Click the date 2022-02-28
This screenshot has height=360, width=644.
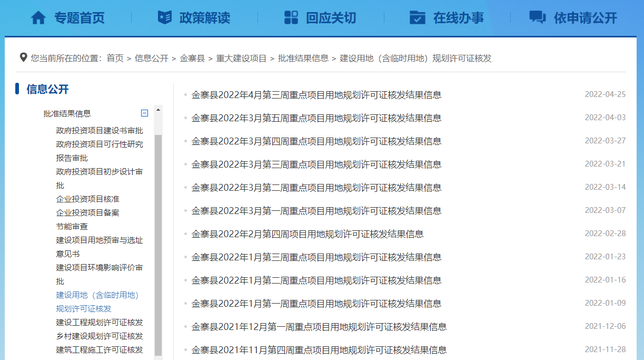click(x=605, y=233)
